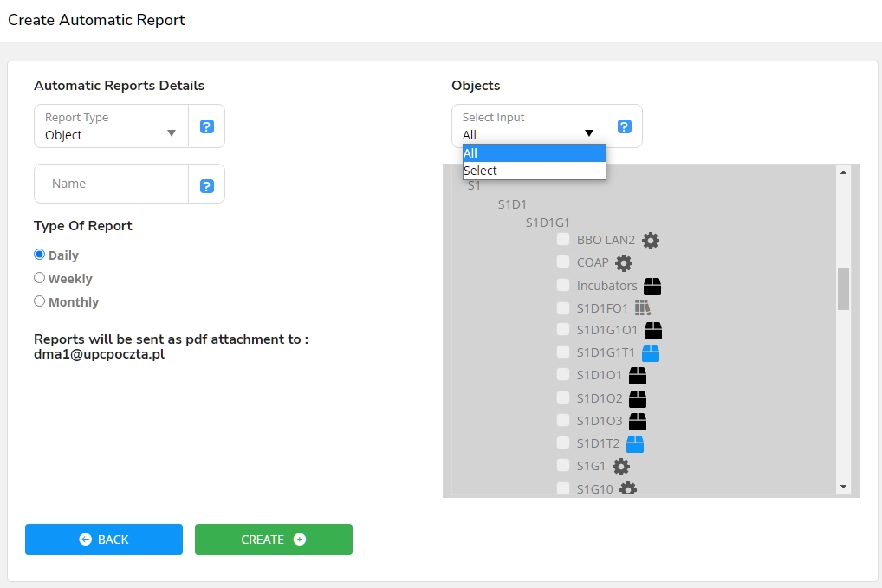Screen dimensions: 882x588
Task: Enable the S1G1 checkbox
Action: tap(563, 466)
